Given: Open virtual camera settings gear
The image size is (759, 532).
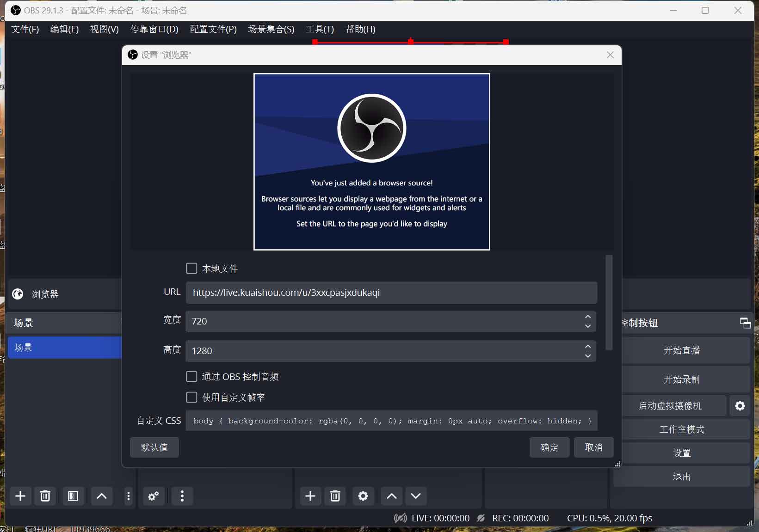Looking at the screenshot, I should [740, 406].
